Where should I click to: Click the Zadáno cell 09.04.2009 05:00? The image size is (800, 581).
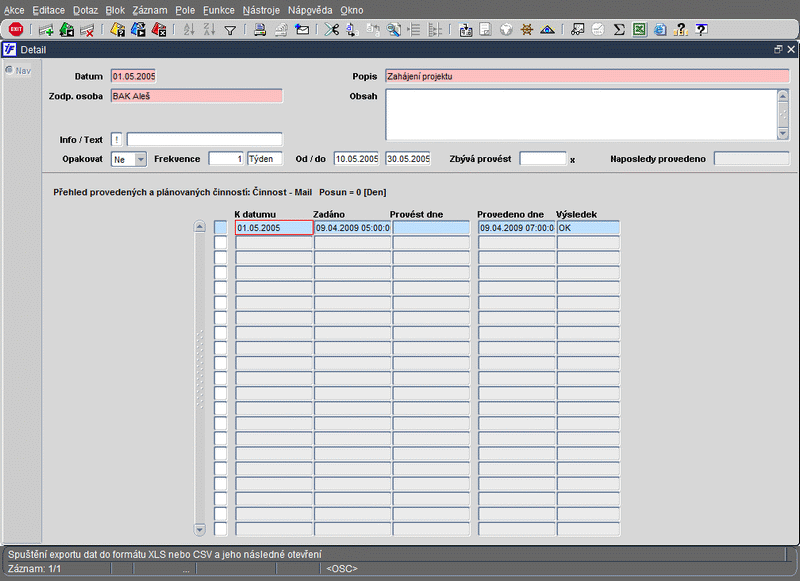353,228
